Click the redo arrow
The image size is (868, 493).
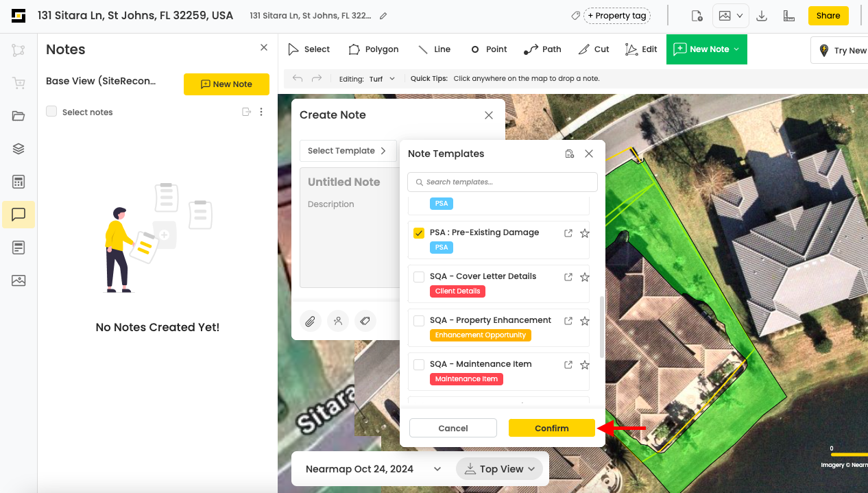point(317,79)
